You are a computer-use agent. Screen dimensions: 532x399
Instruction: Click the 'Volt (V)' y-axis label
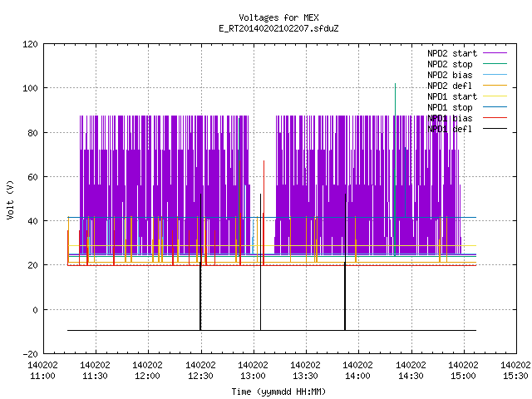point(10,199)
